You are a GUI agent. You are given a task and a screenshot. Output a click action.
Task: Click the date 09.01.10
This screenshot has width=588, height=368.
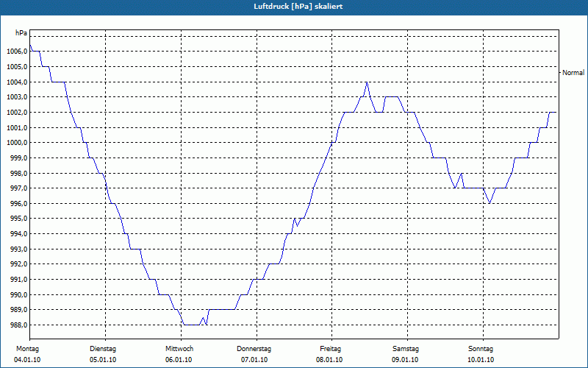point(405,360)
